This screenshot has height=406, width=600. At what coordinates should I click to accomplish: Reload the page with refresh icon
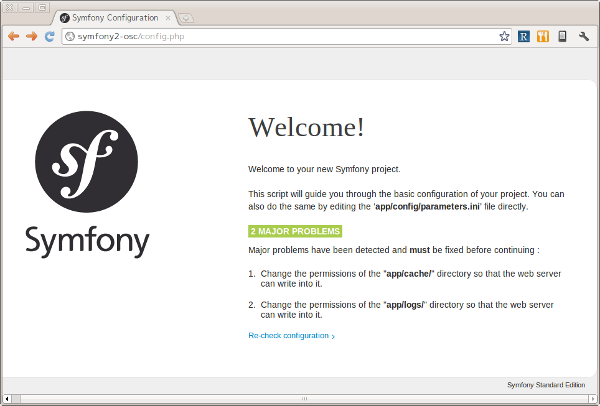coord(49,36)
